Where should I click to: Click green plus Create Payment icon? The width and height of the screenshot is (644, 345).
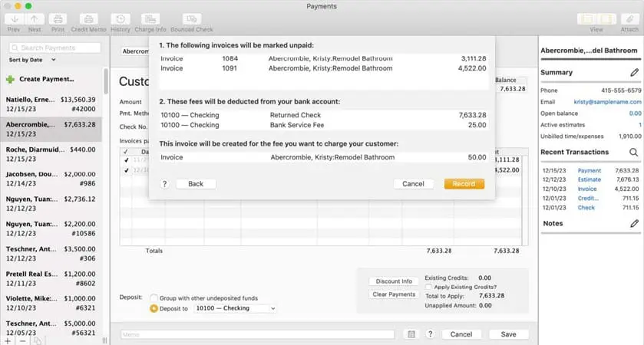tap(10, 79)
